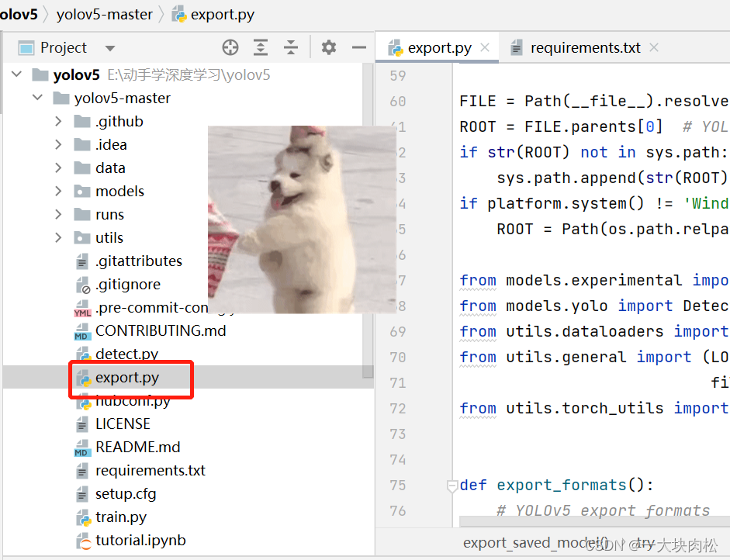Click the Collapse All toolbar icon

(291, 47)
